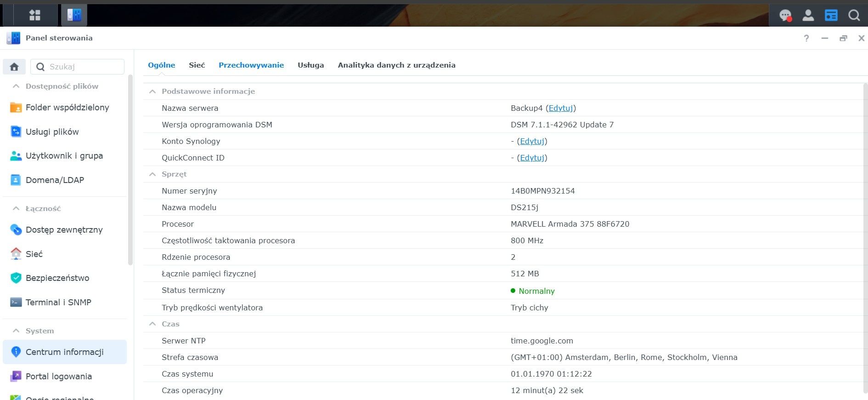The height and width of the screenshot is (400, 868).
Task: Collapse the Łączność sidebar group
Action: [x=16, y=208]
